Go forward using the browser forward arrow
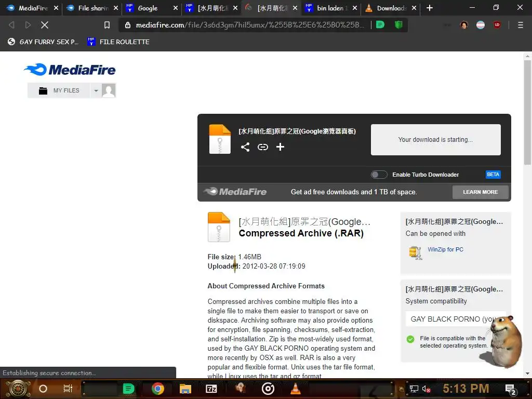 [28, 25]
